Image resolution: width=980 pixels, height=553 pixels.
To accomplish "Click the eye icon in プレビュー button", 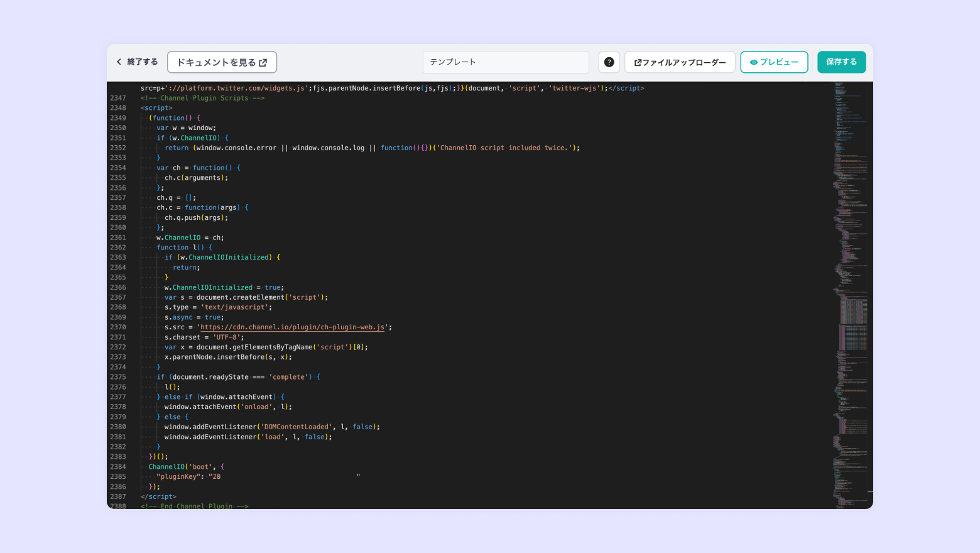I will coord(754,62).
